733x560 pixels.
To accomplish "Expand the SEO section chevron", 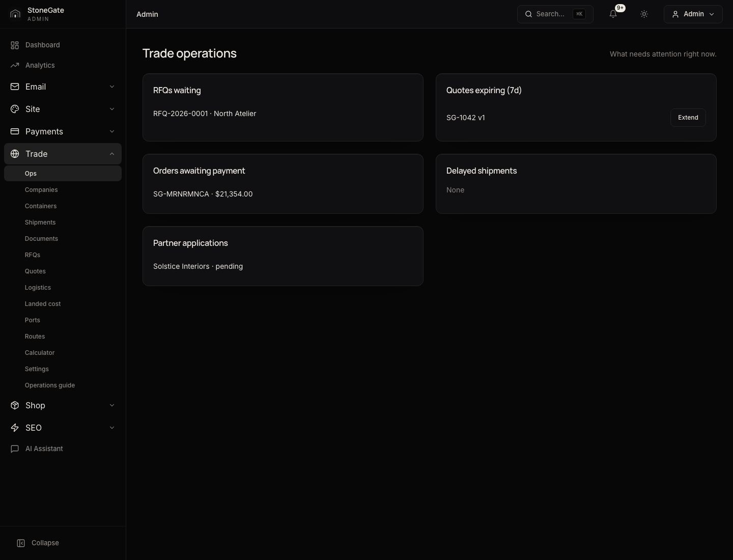I will pyautogui.click(x=112, y=428).
